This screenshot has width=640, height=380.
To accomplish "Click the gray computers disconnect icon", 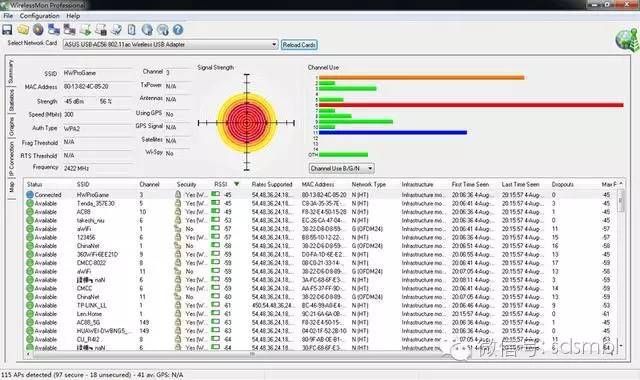I will click(x=69, y=30).
